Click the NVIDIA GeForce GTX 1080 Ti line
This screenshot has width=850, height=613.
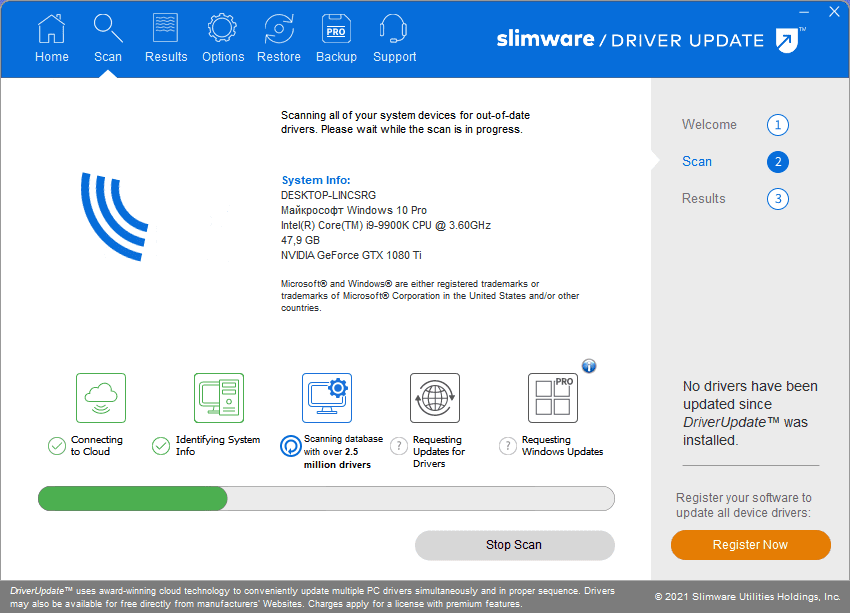351,255
